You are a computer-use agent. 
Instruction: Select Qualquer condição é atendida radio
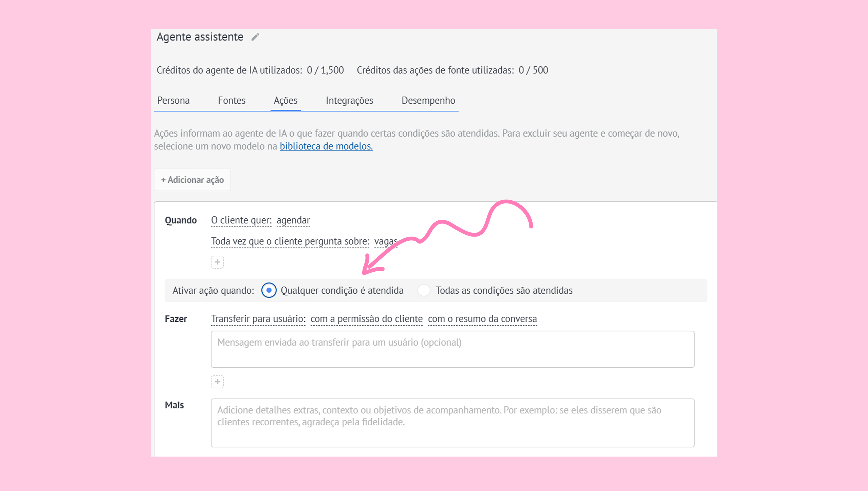pyautogui.click(x=269, y=290)
